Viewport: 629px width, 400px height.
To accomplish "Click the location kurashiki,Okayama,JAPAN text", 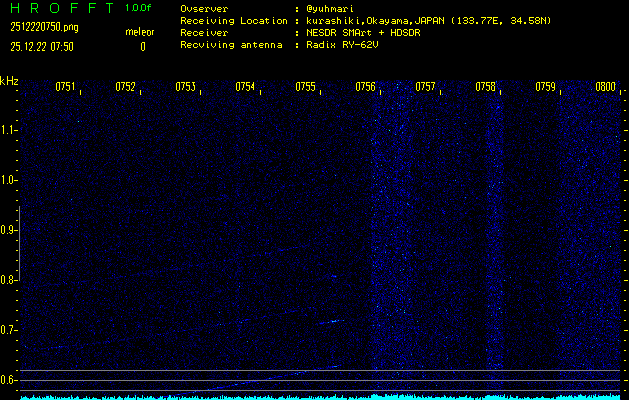I will [x=377, y=21].
